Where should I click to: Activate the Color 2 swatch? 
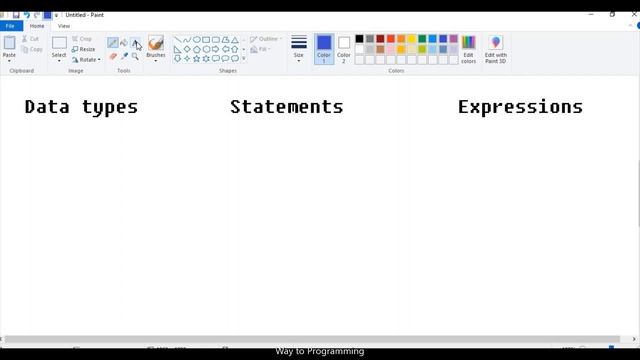pos(344,49)
